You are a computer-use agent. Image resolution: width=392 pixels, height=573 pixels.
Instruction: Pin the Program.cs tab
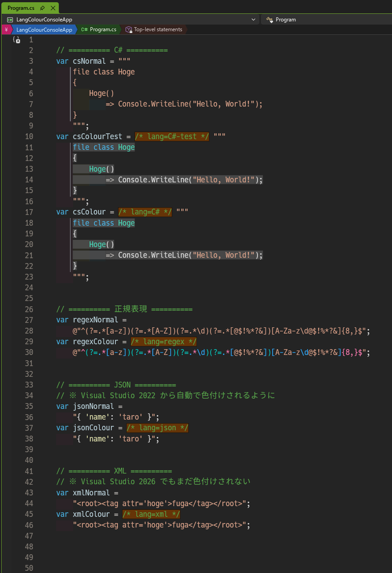[x=42, y=8]
